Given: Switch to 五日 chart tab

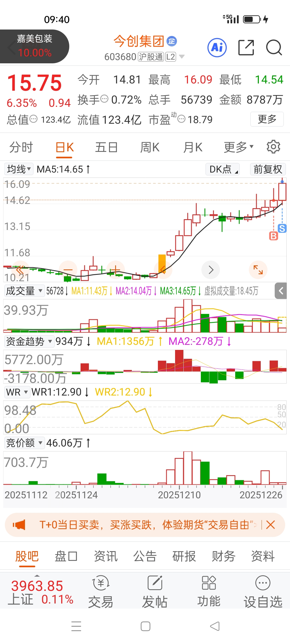Looking at the screenshot, I should 107,147.
